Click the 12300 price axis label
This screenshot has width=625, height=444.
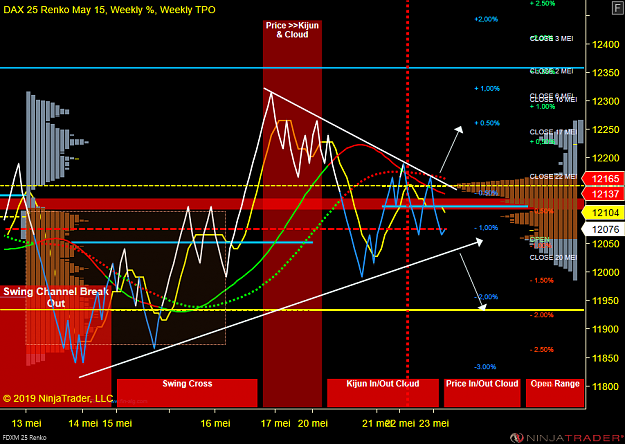605,101
